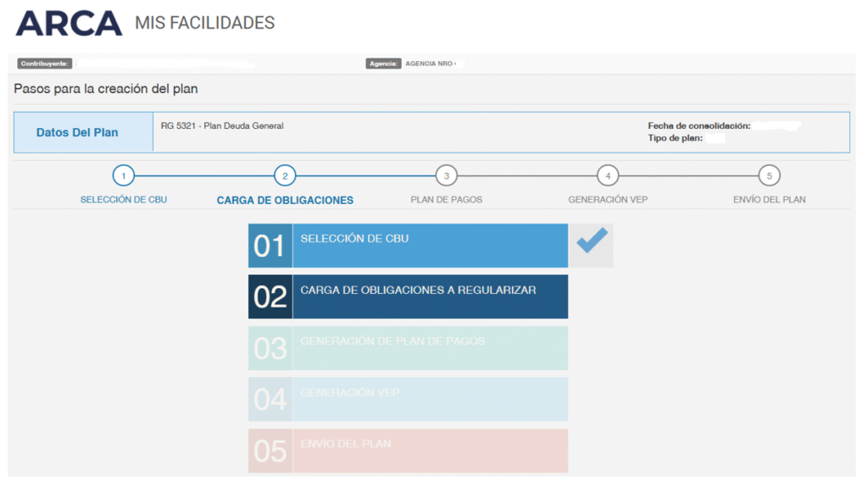The width and height of the screenshot is (868, 488).
Task: Select the completed checkmark next to Selección de CBU
Action: (590, 246)
